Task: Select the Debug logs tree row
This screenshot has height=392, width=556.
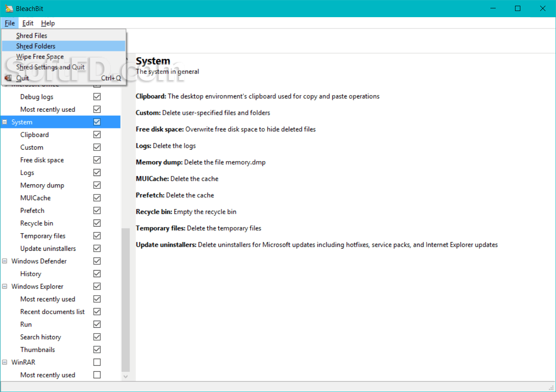Action: [37, 97]
